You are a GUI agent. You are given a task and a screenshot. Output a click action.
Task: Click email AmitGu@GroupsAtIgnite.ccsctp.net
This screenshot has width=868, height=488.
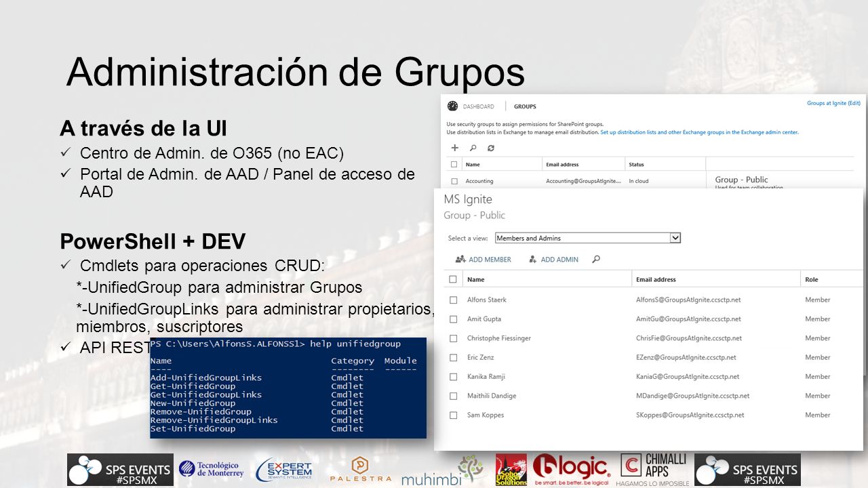click(x=688, y=319)
